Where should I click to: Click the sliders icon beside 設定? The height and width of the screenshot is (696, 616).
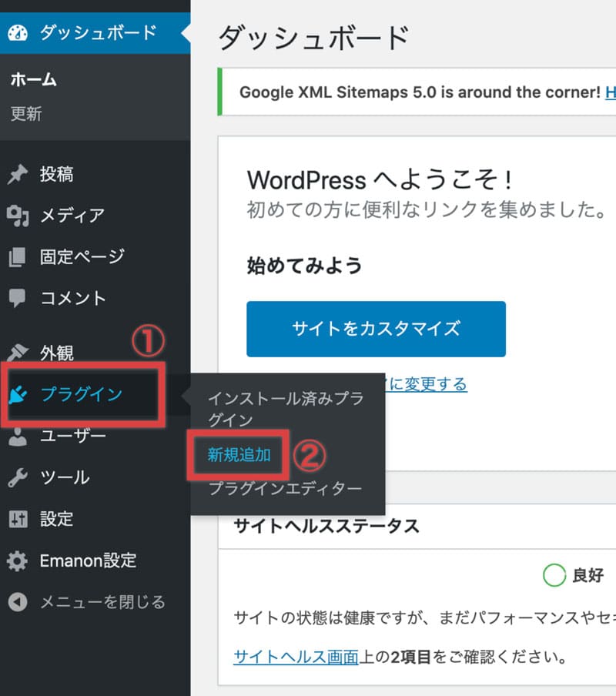coord(18,519)
